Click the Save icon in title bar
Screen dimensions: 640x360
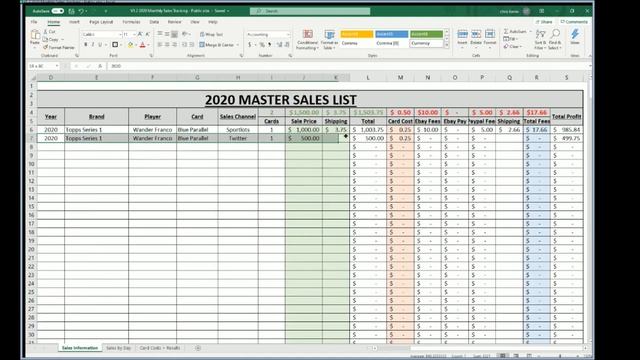71,11
